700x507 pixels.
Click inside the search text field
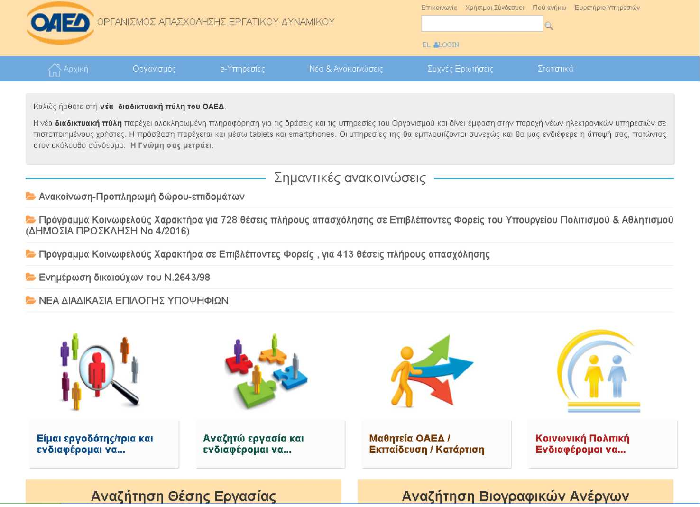(x=481, y=24)
